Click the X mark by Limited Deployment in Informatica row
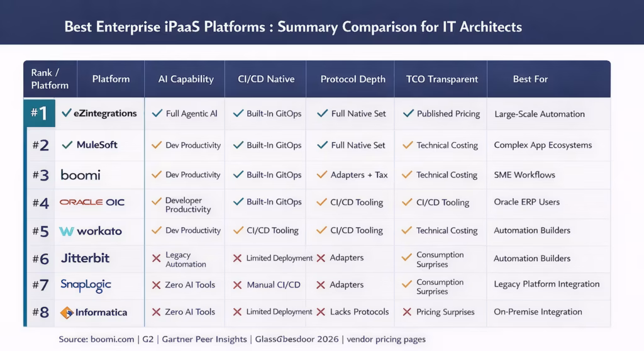The image size is (644, 351). coord(237,312)
